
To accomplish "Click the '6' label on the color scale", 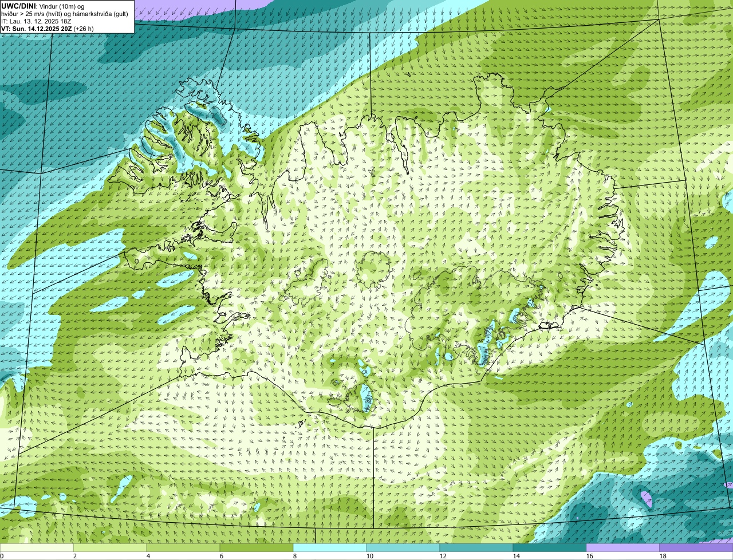I will (x=222, y=556).
